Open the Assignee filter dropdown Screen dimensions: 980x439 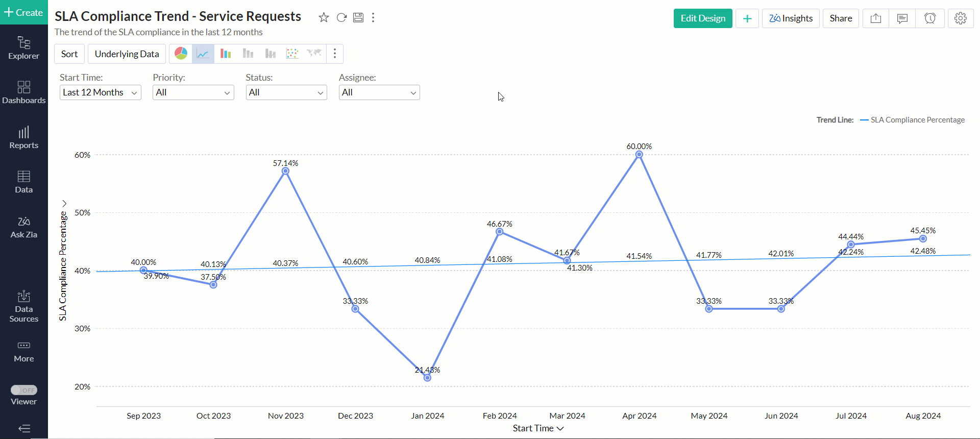click(379, 92)
